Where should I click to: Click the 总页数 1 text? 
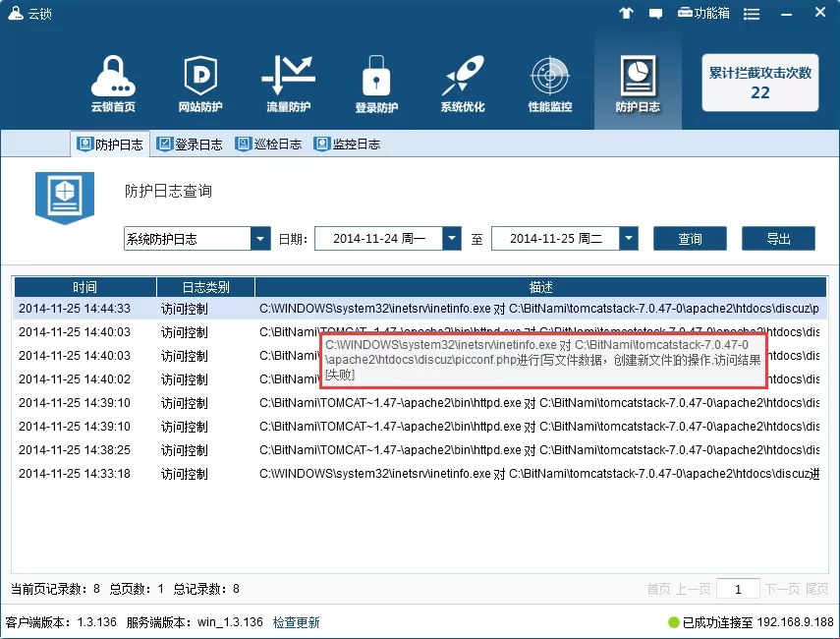(x=137, y=589)
